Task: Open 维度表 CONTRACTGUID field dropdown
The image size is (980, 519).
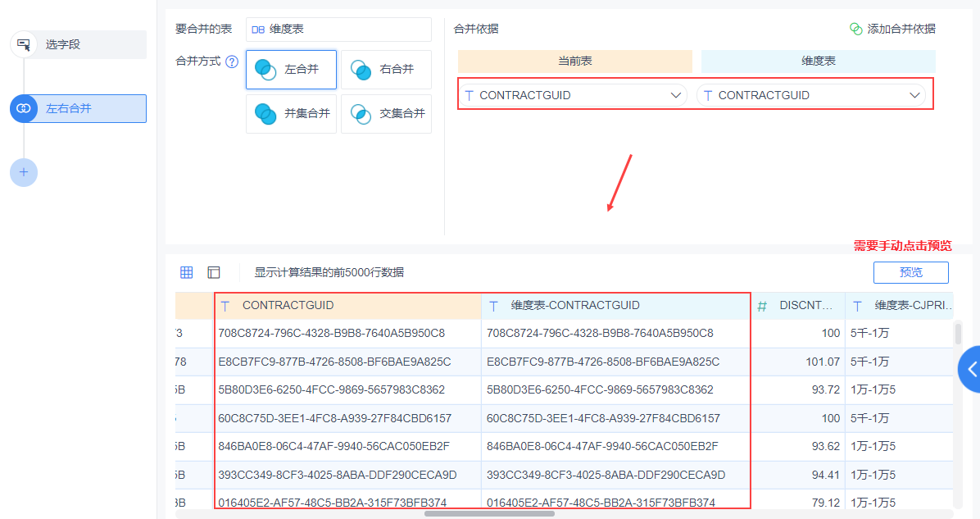Action: point(811,95)
